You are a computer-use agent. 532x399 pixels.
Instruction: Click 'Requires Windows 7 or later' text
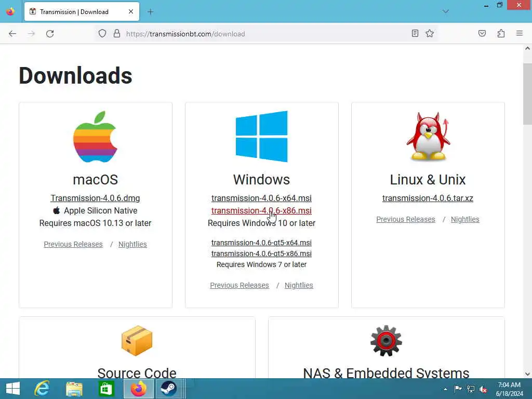click(x=262, y=264)
